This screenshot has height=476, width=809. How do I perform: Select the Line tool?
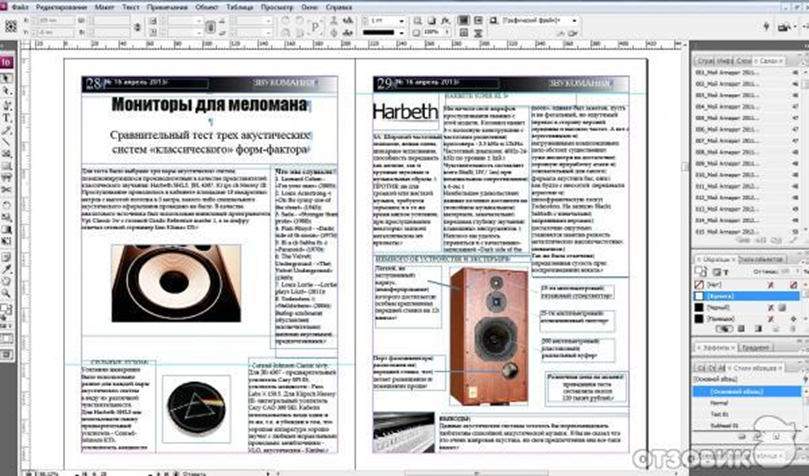tap(6, 142)
